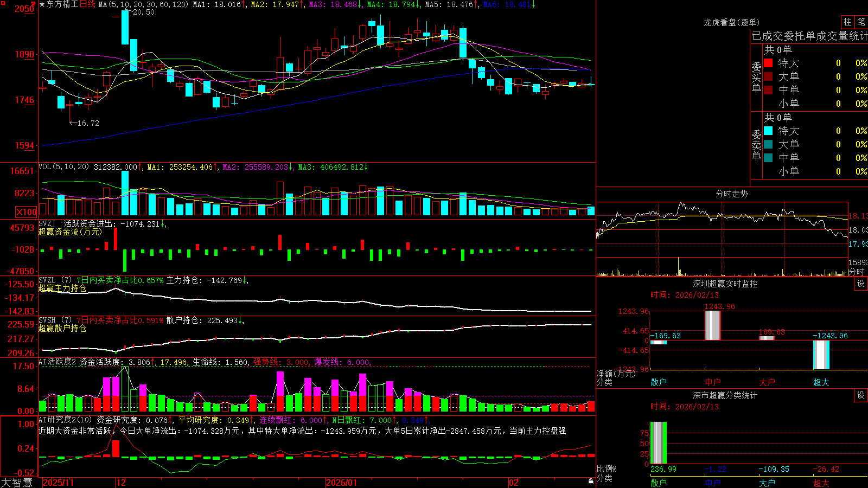
Task: Select the 2025/11 date marker on the timeline
Action: [58, 483]
